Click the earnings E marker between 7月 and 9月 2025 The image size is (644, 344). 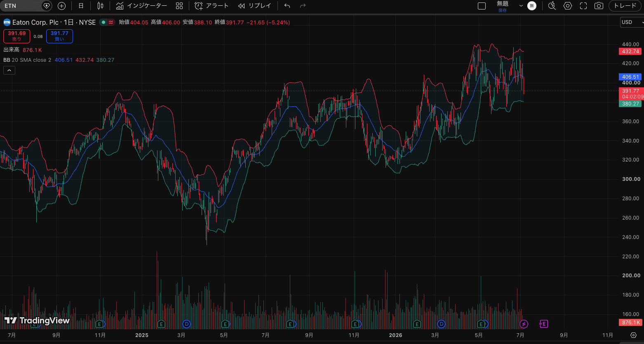tap(291, 324)
